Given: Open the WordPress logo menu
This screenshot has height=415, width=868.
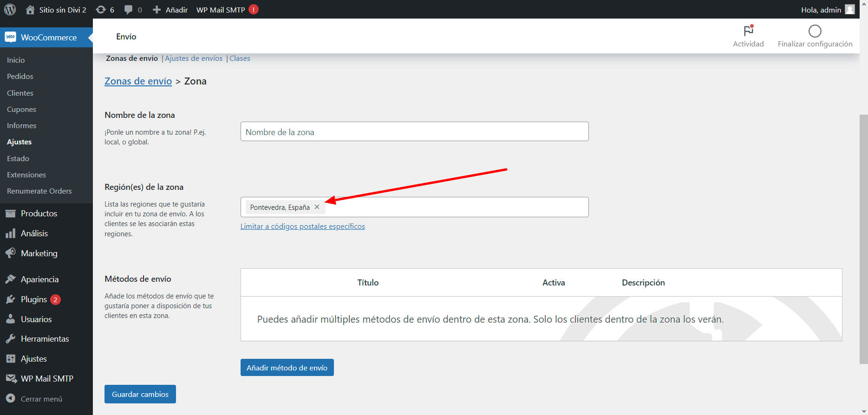Looking at the screenshot, I should (10, 9).
